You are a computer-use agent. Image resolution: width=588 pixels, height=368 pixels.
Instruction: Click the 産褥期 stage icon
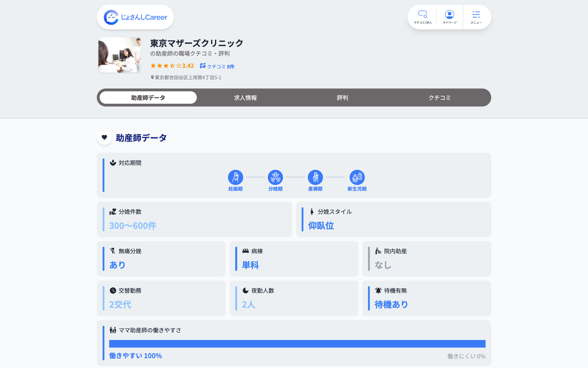pyautogui.click(x=315, y=177)
